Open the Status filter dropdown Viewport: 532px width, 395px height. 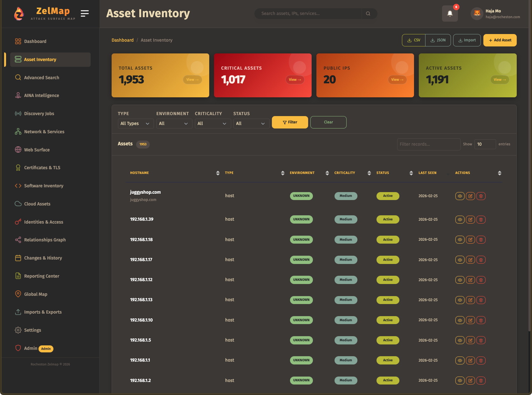pyautogui.click(x=251, y=123)
